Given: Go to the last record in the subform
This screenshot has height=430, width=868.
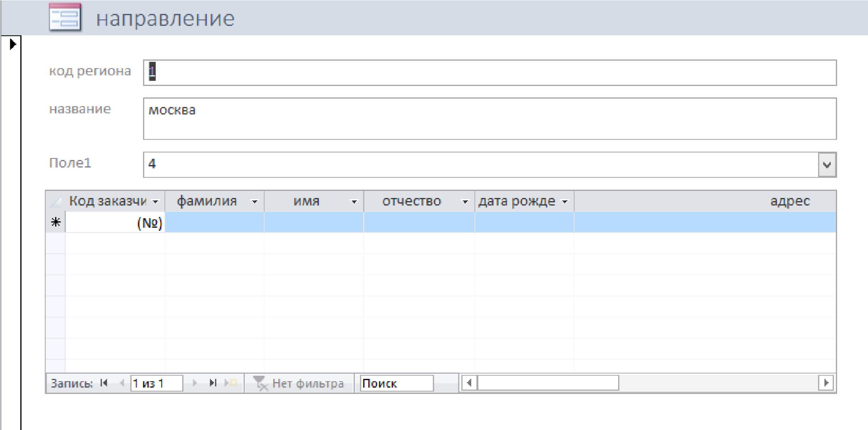Looking at the screenshot, I should coord(213,383).
